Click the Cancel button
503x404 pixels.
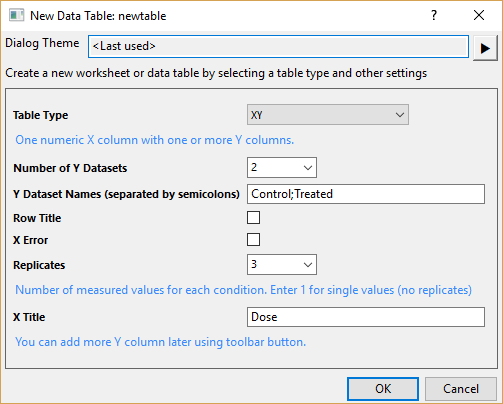click(x=461, y=389)
